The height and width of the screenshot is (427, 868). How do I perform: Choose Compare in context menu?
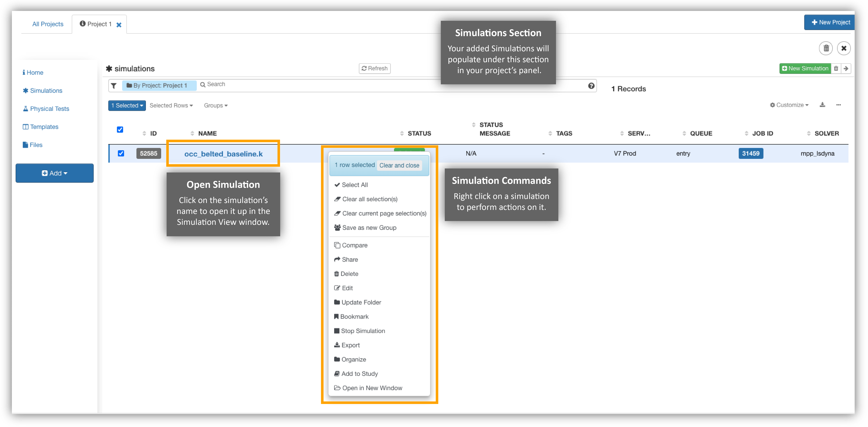coord(351,245)
